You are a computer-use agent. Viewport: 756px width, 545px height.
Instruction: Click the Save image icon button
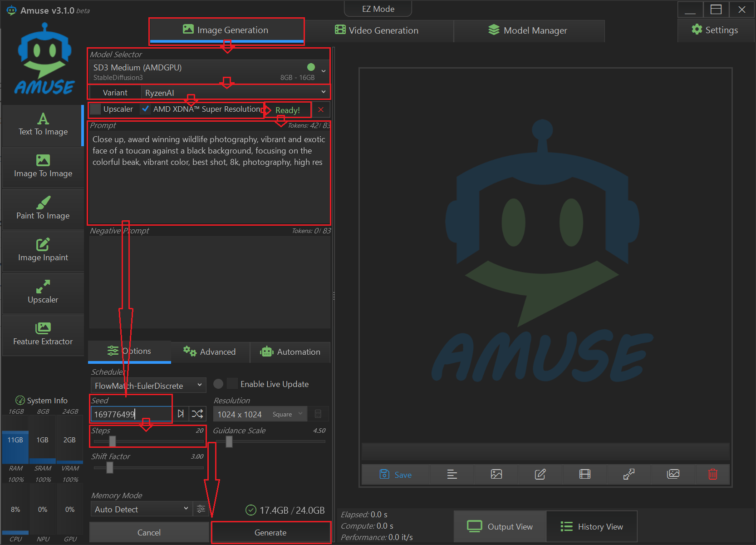coord(395,475)
